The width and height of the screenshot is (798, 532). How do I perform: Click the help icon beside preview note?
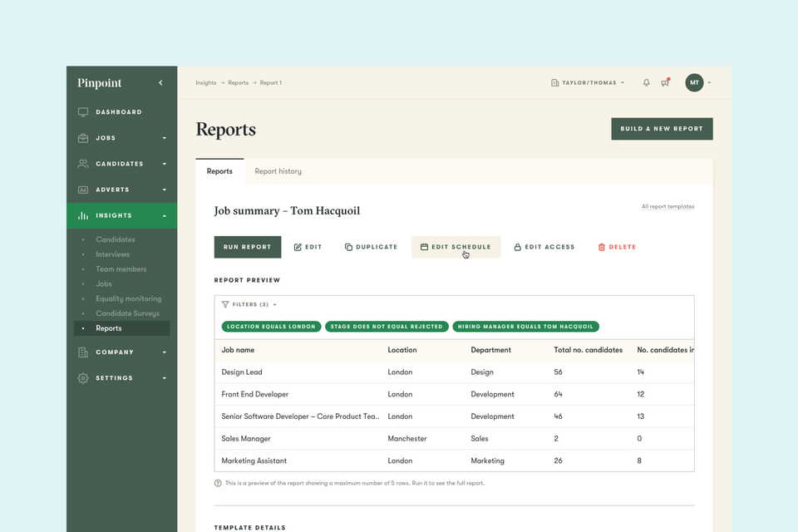[x=218, y=483]
